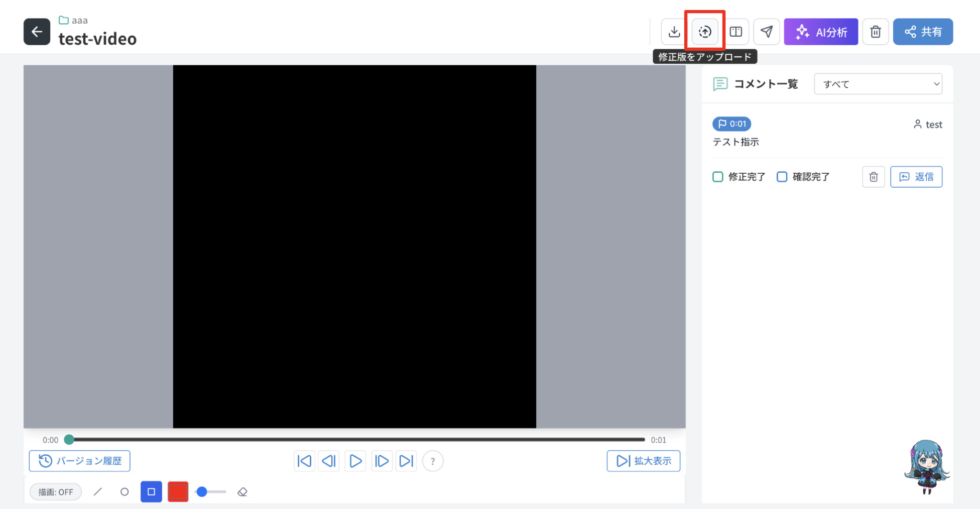Upload a corrected version via 修正版をアップロード icon
This screenshot has width=980, height=509.
tap(705, 32)
